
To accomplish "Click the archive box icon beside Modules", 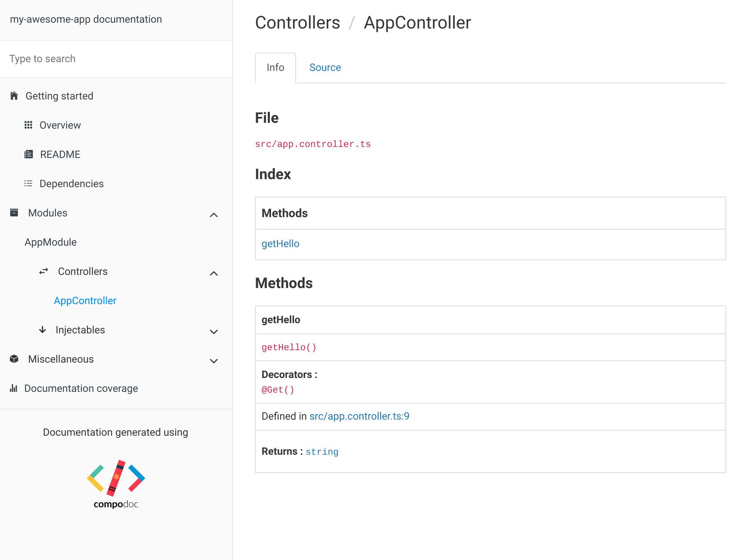I will pyautogui.click(x=14, y=213).
